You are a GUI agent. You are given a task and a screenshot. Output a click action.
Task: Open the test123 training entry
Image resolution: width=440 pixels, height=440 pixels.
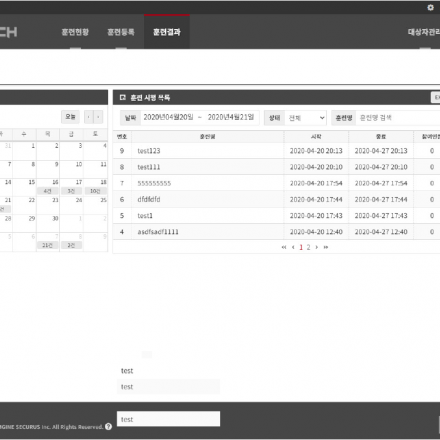click(x=149, y=151)
